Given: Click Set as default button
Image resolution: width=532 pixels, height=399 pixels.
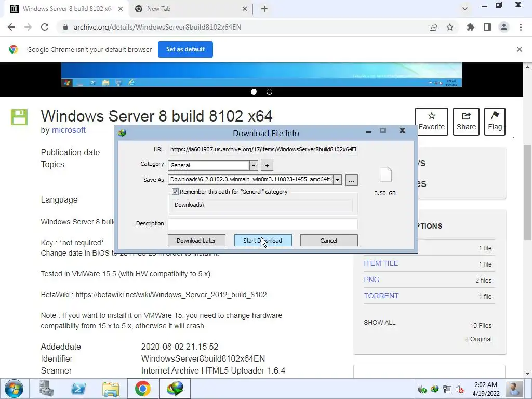Looking at the screenshot, I should 185,49.
